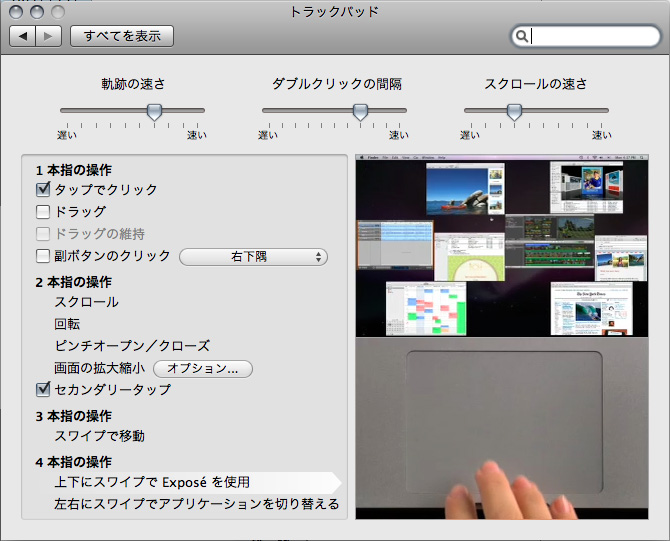Toggle the タップでクリック checkbox
This screenshot has height=541, width=670.
(43, 189)
